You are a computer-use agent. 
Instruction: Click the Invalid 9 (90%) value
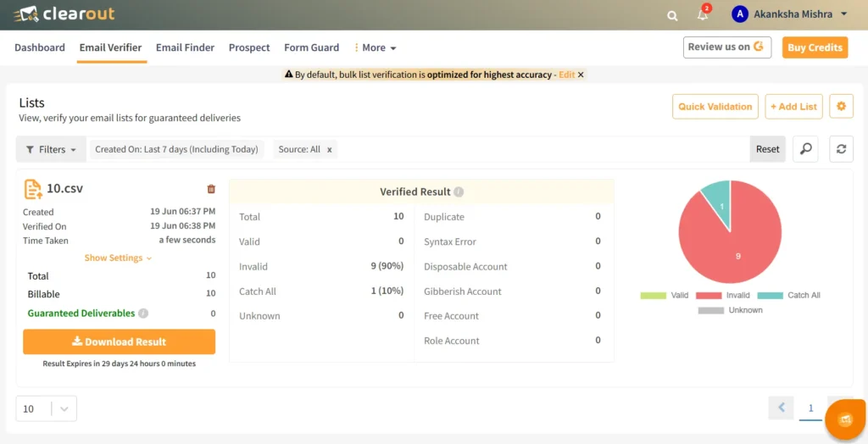click(x=387, y=266)
